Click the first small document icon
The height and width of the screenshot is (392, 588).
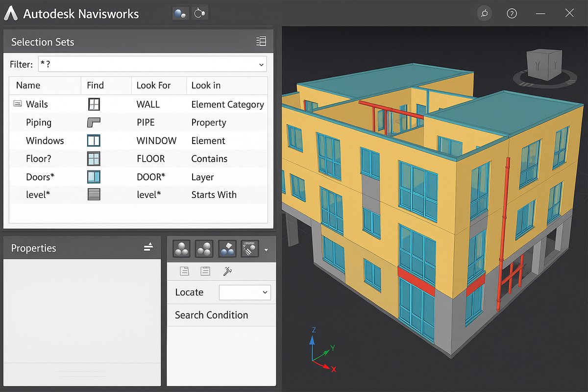click(184, 270)
